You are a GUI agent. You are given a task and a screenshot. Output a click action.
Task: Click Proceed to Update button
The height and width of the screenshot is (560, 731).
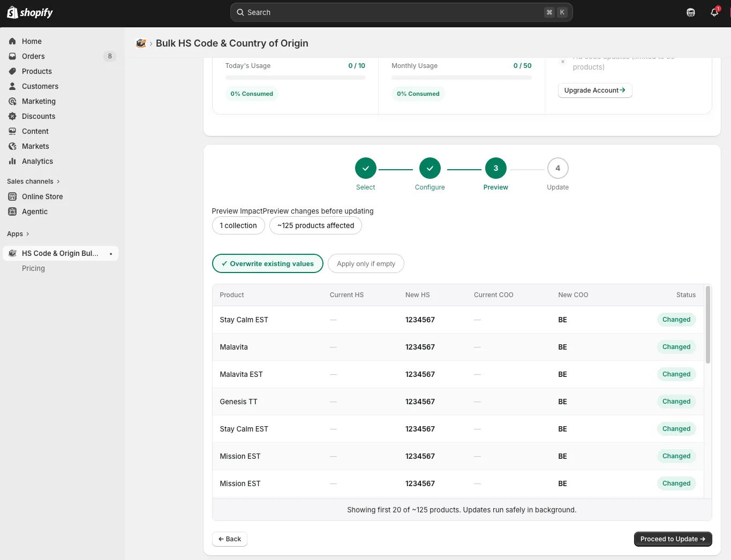click(x=673, y=539)
